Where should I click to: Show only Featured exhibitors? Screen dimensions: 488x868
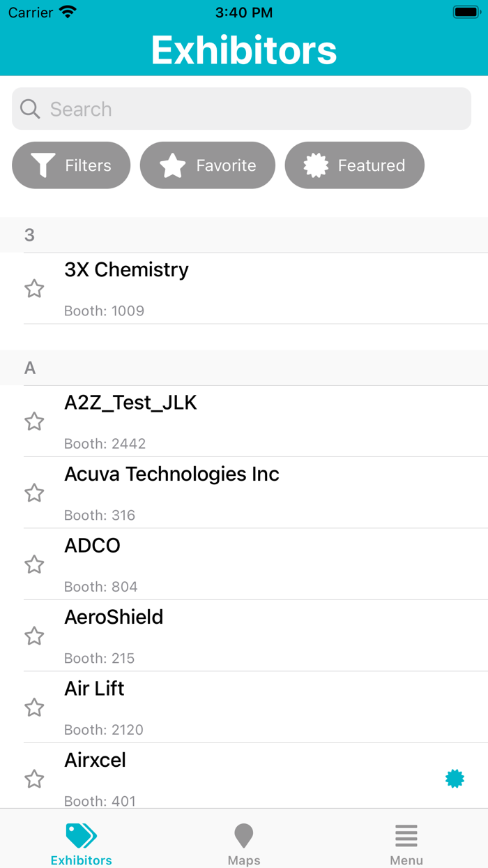click(x=355, y=165)
